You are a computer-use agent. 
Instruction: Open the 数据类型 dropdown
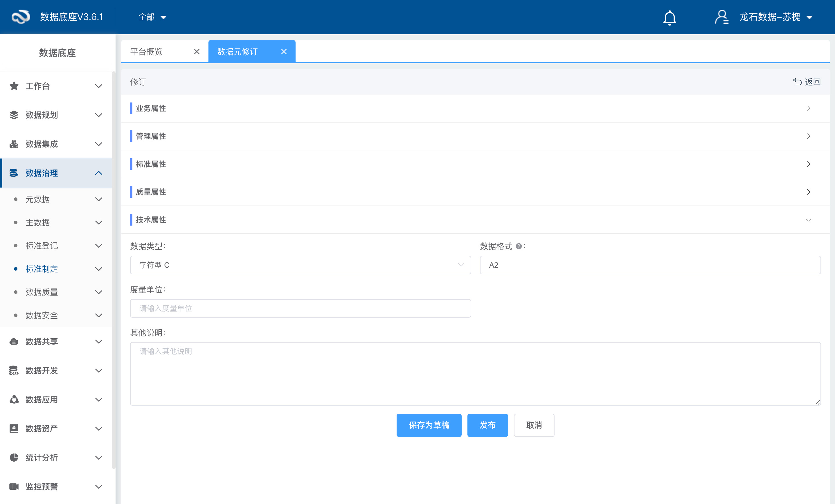300,265
